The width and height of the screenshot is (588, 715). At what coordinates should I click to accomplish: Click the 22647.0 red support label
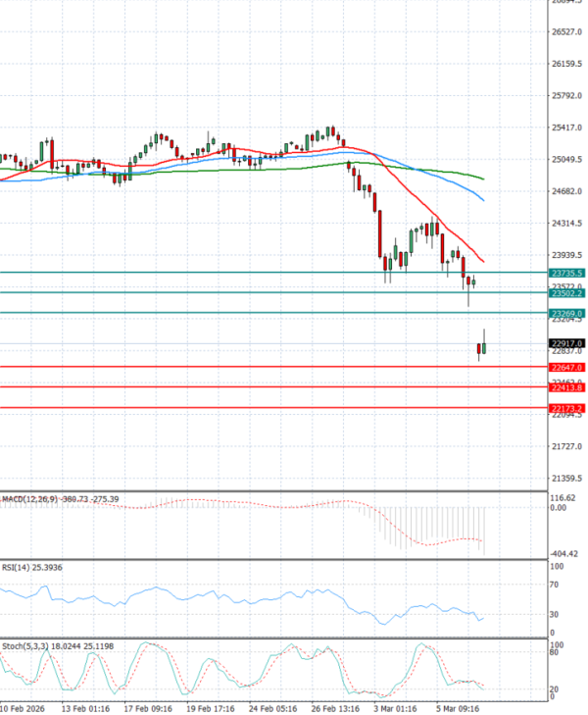(567, 368)
